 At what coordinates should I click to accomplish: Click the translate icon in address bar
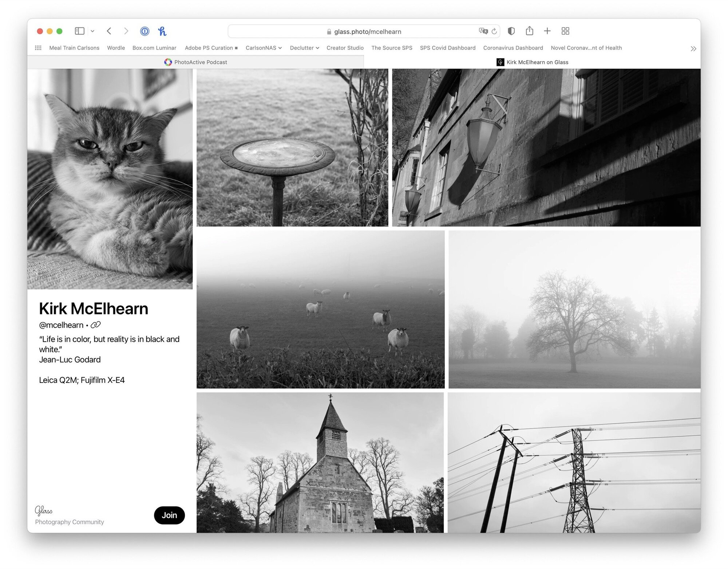coord(483,31)
